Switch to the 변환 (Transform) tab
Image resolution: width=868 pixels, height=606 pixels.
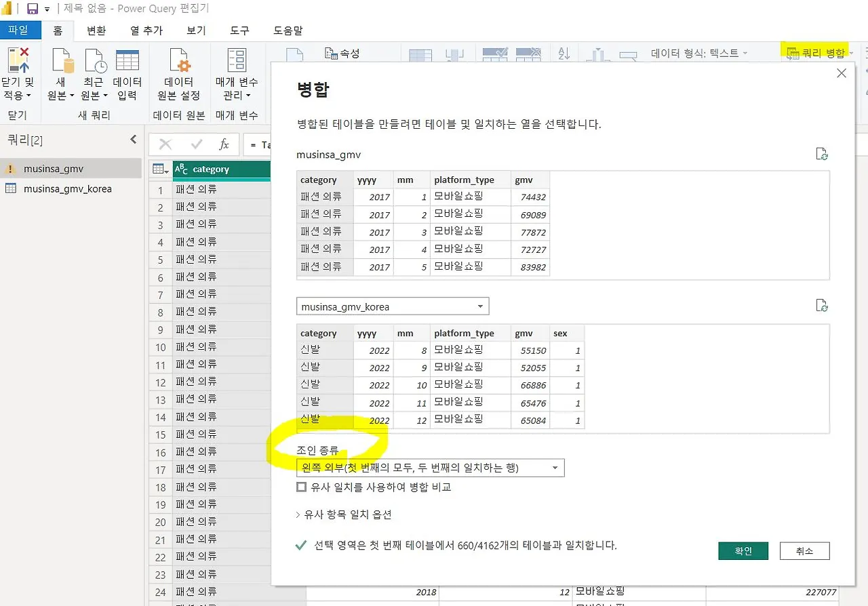96,31
